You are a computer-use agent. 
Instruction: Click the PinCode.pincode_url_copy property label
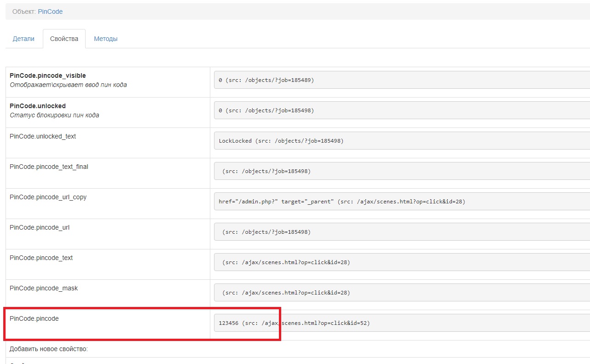[x=48, y=197]
